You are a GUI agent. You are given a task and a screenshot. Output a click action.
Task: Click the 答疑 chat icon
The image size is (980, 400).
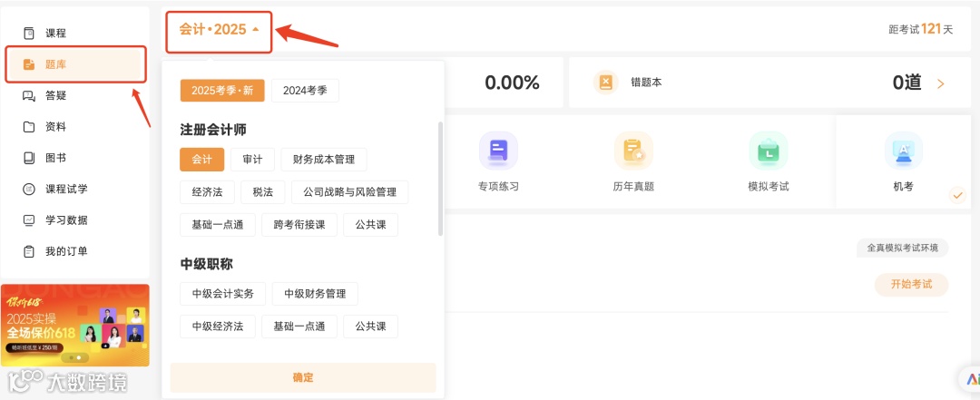(x=29, y=95)
